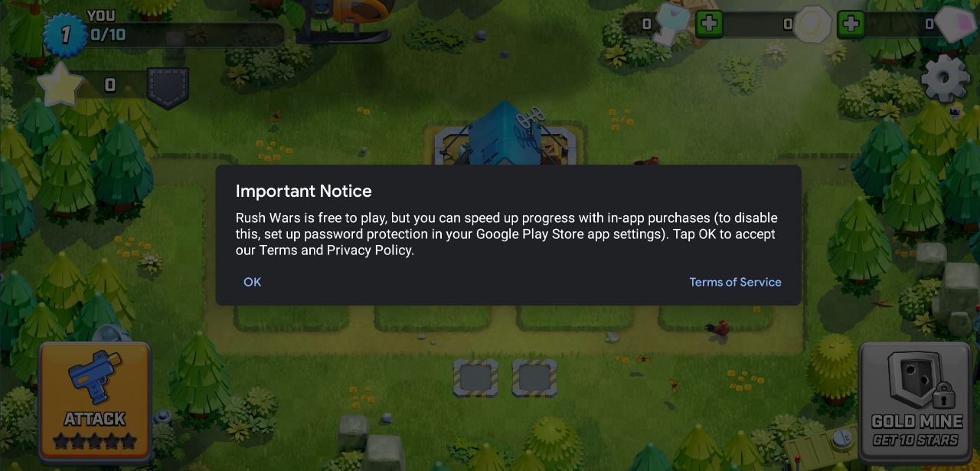Add coins with second green plus
Image resolution: width=980 pixels, height=471 pixels.
(851, 24)
